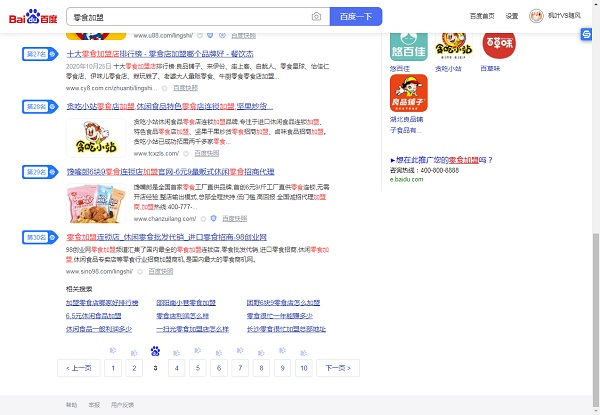The height and width of the screenshot is (415, 600).
Task: Go to results page 9
Action: [x=282, y=368]
